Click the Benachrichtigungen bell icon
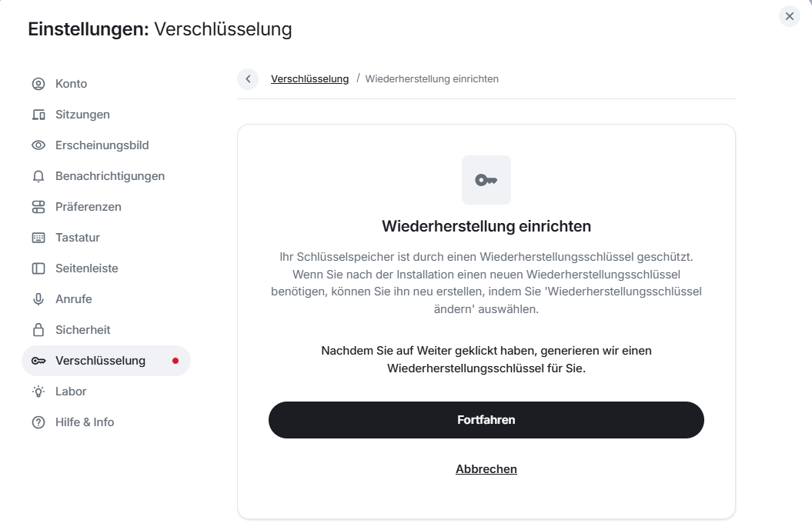The image size is (812, 530). point(38,175)
